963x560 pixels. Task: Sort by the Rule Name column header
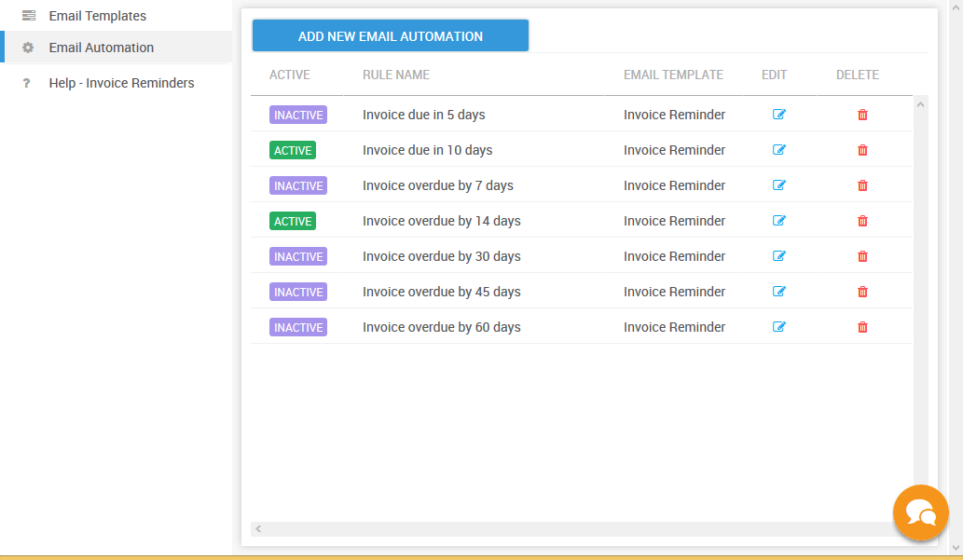[x=396, y=75]
